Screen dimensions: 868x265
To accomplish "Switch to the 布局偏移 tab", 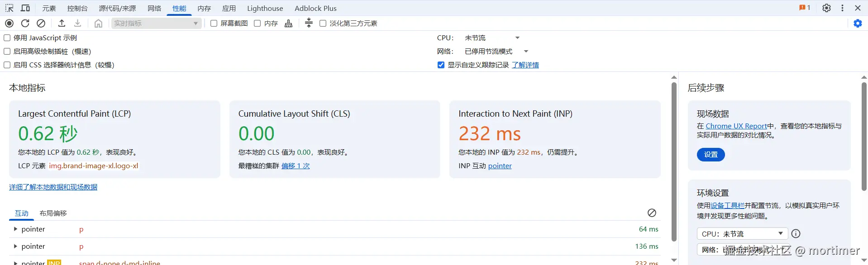I will [x=53, y=213].
